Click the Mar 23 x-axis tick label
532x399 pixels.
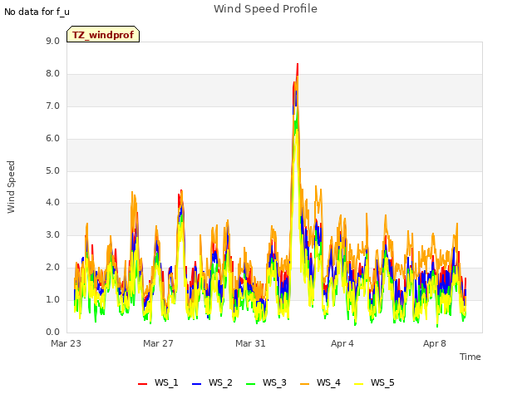[x=66, y=343]
